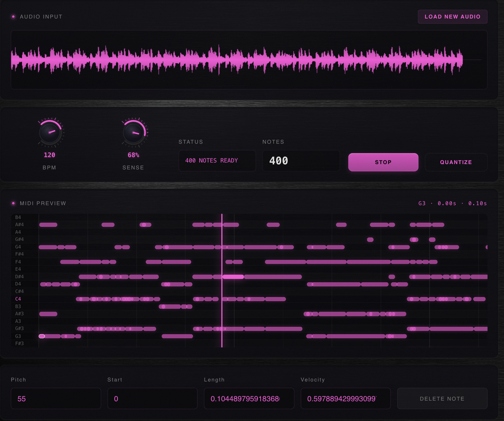Screen dimensions: 504x421
Task: Select the bright D#4 note at playhead
Action: point(233,277)
